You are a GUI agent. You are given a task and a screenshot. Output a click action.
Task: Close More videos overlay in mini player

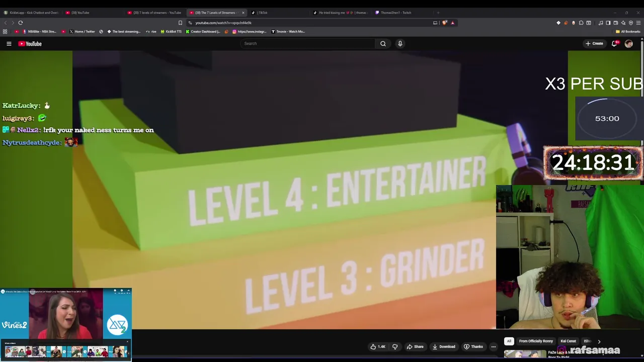pos(127,342)
